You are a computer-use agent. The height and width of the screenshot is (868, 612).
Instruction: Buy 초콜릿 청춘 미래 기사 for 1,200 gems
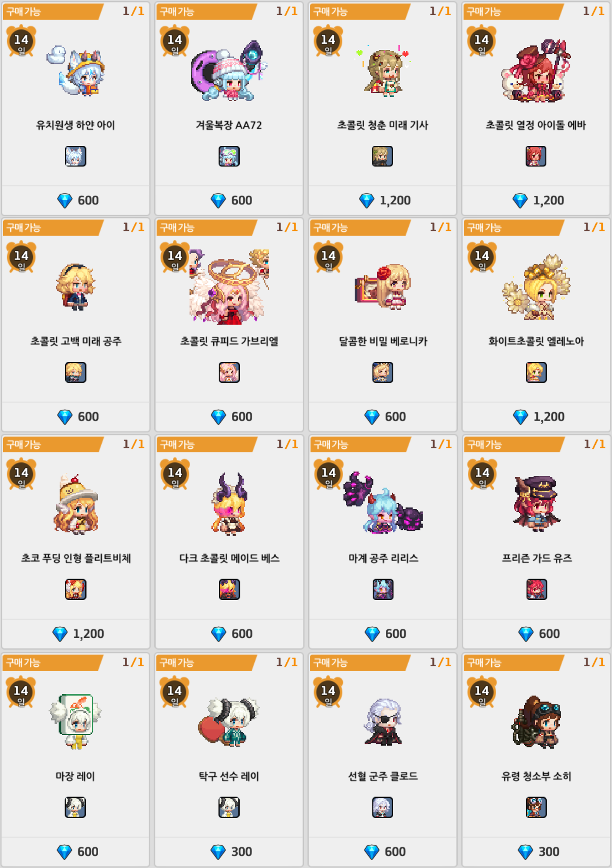pyautogui.click(x=385, y=200)
